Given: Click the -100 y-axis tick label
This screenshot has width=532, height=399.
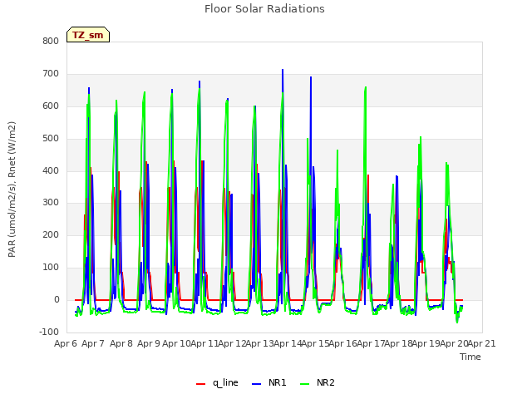Looking at the screenshot, I should pyautogui.click(x=49, y=332).
